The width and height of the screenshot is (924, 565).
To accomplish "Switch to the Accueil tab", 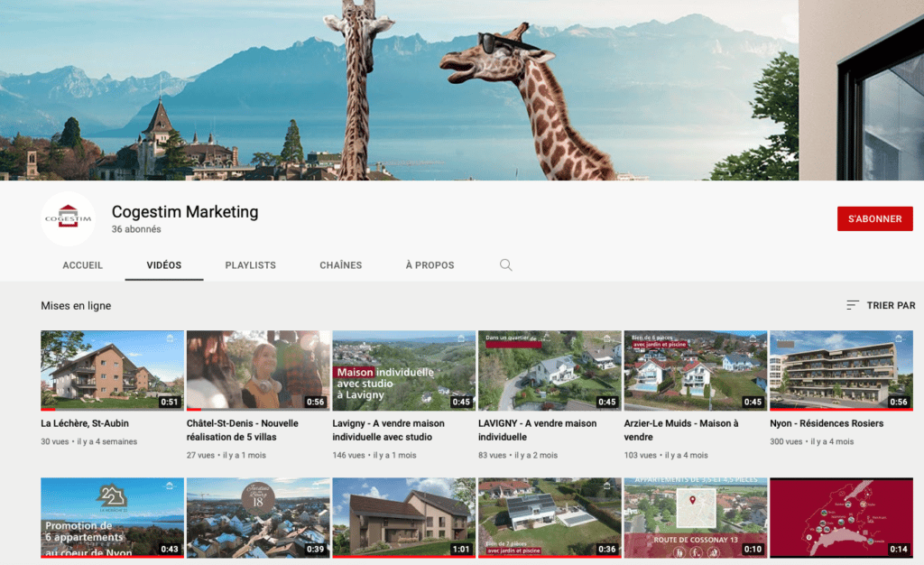I will (83, 265).
